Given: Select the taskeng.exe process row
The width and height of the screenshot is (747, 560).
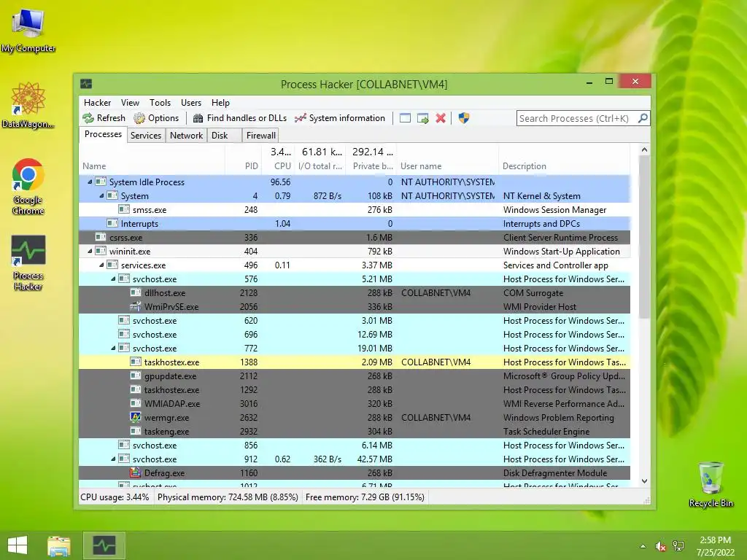Looking at the screenshot, I should (355, 432).
